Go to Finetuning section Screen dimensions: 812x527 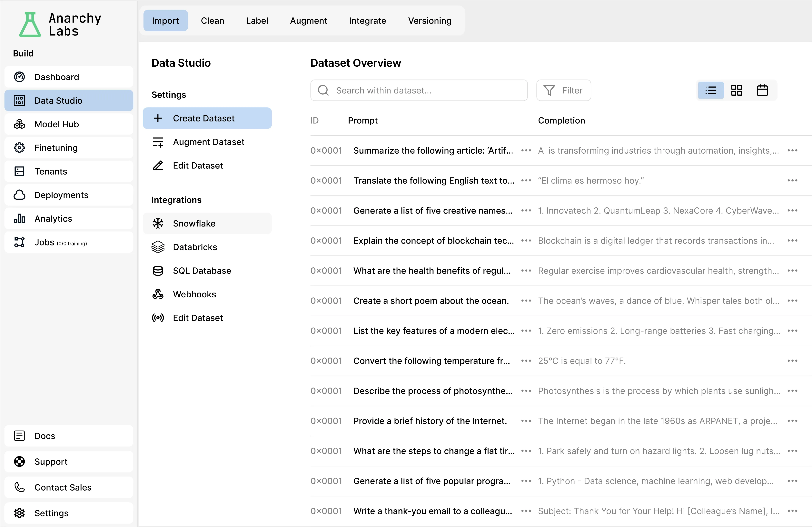pyautogui.click(x=69, y=148)
